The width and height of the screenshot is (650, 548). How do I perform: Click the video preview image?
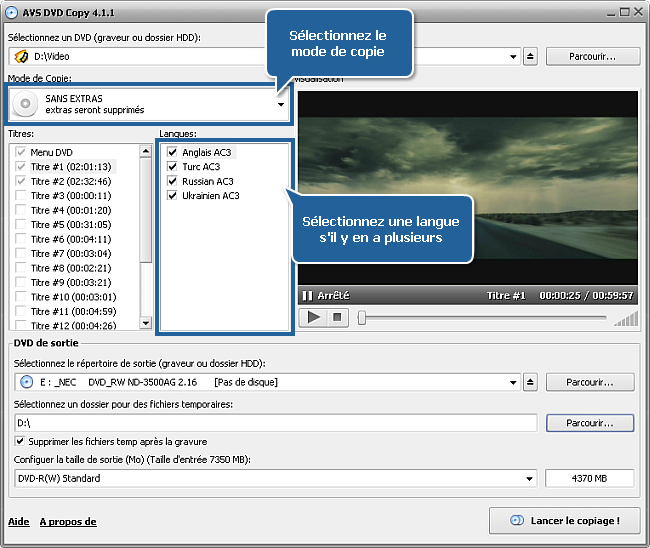[x=468, y=188]
